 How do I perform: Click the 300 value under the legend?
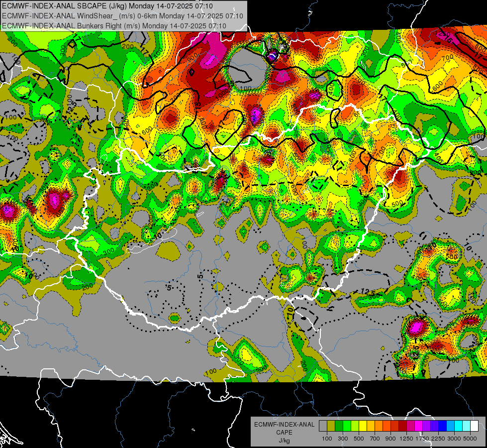[x=343, y=439]
